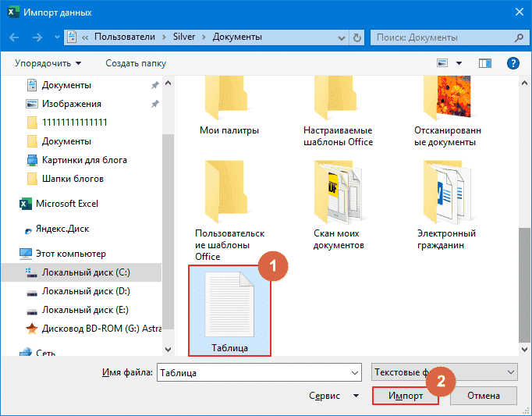
Task: Click the pin icon beside pinned Документы
Action: pyautogui.click(x=155, y=85)
